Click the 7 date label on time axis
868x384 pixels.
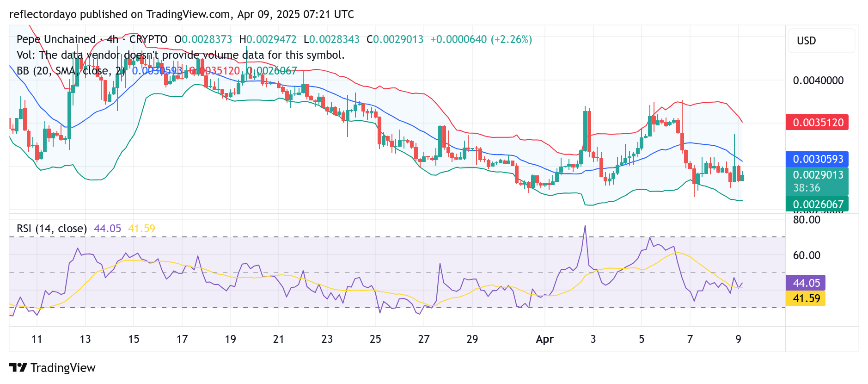pos(690,339)
